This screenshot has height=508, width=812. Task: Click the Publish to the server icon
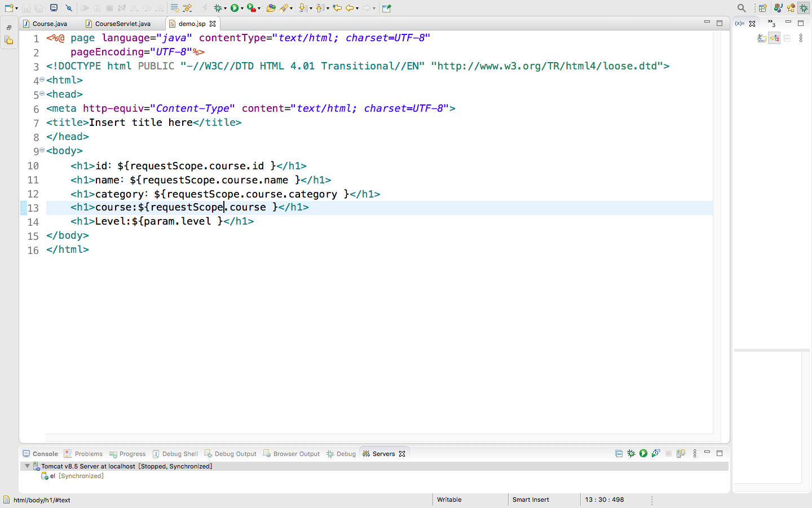[x=681, y=453]
